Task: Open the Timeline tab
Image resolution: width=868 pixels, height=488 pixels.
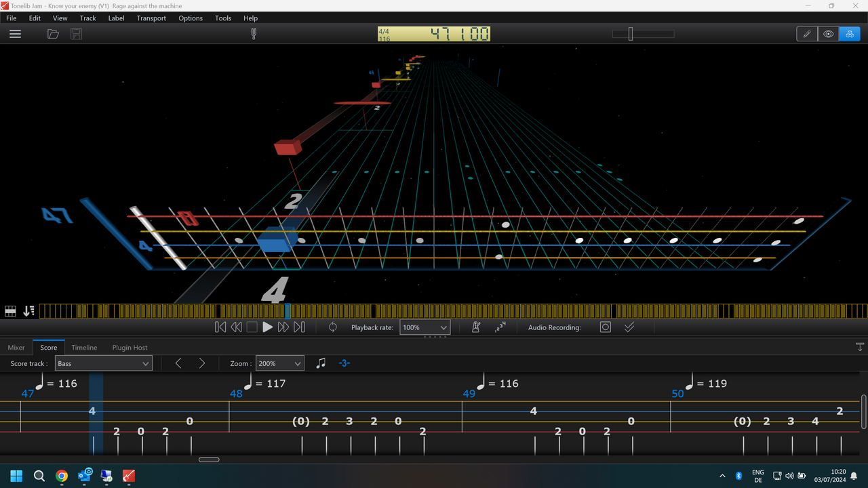Action: 84,348
